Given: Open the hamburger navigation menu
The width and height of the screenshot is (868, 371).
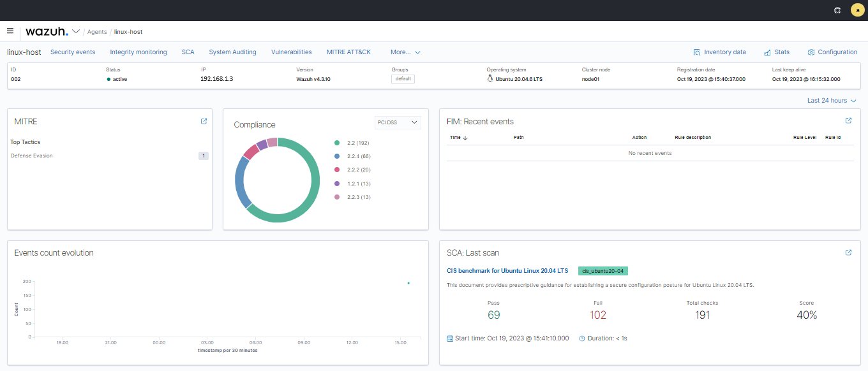Looking at the screenshot, I should [10, 31].
